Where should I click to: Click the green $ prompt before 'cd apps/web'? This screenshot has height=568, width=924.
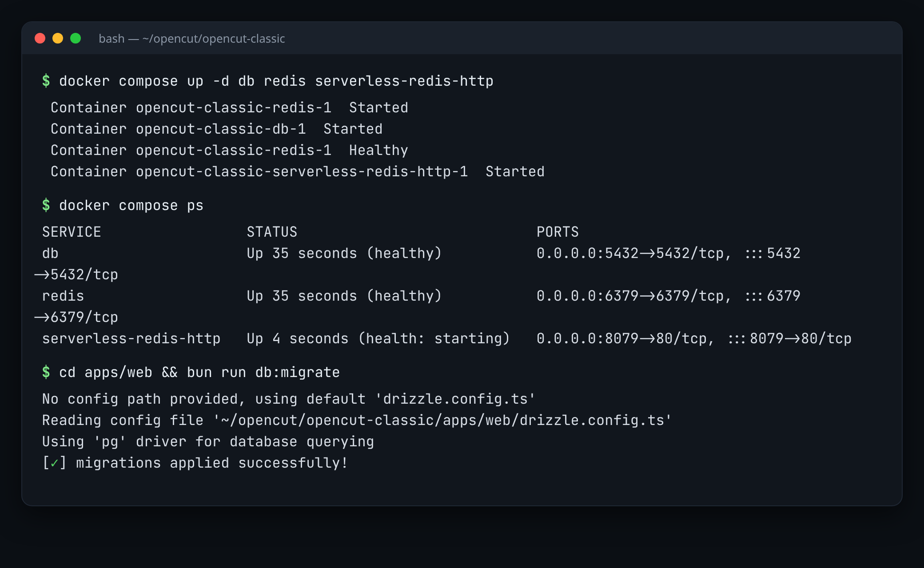[46, 372]
